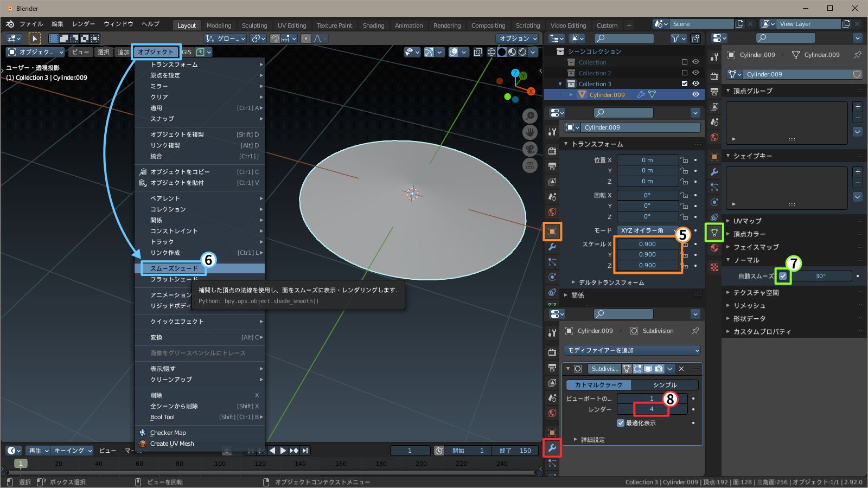Viewport: 868px width, 488px height.
Task: Choose フラットシェード from the Object menu
Action: tap(200, 279)
